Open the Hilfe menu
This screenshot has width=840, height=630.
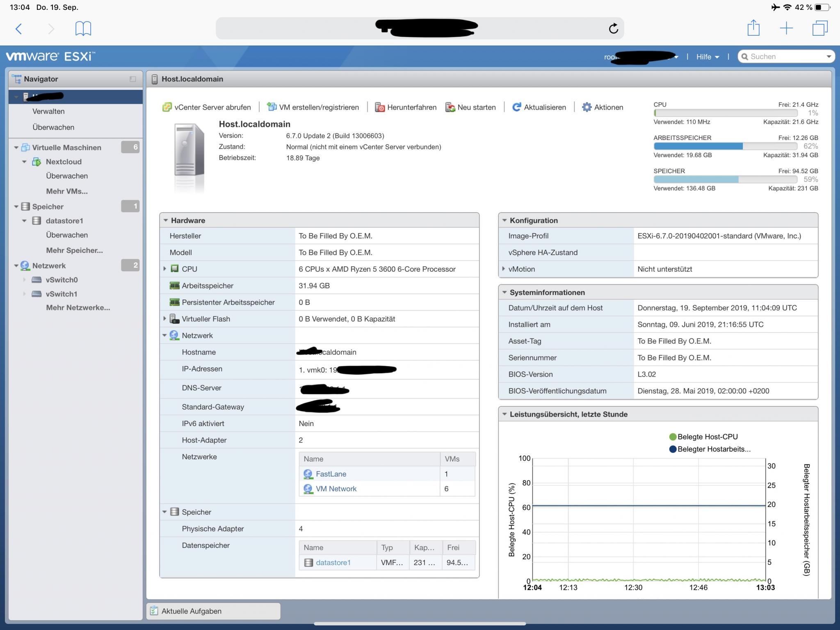tap(708, 57)
